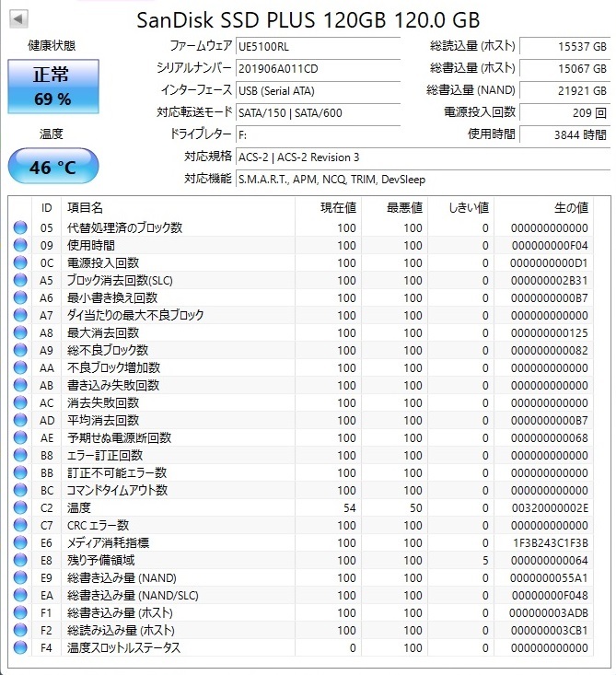This screenshot has height=675, width=616.
Task: Select the 温度スロットルステータス attribute name
Action: (x=123, y=647)
